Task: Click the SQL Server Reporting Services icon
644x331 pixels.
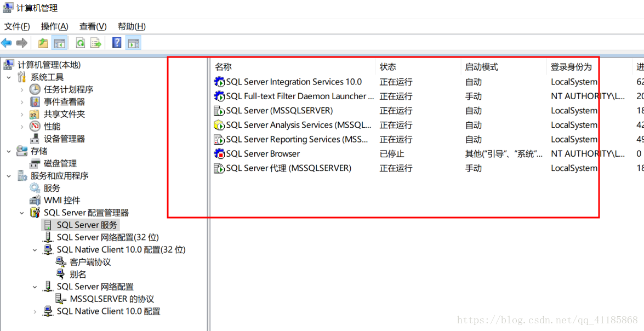Action: (219, 139)
